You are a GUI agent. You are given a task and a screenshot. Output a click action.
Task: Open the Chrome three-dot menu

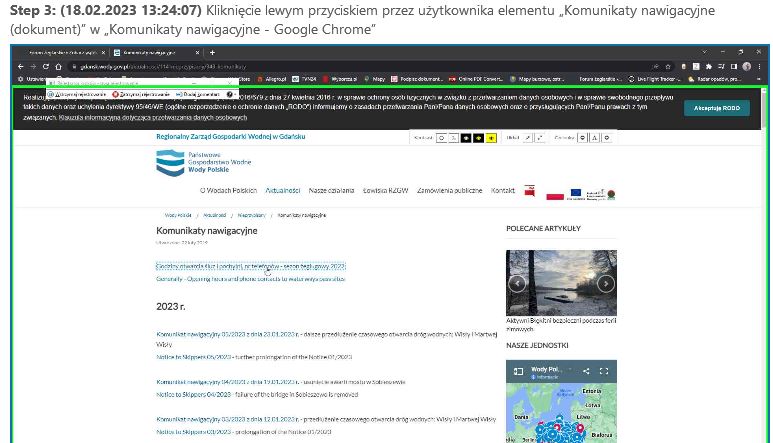click(761, 66)
